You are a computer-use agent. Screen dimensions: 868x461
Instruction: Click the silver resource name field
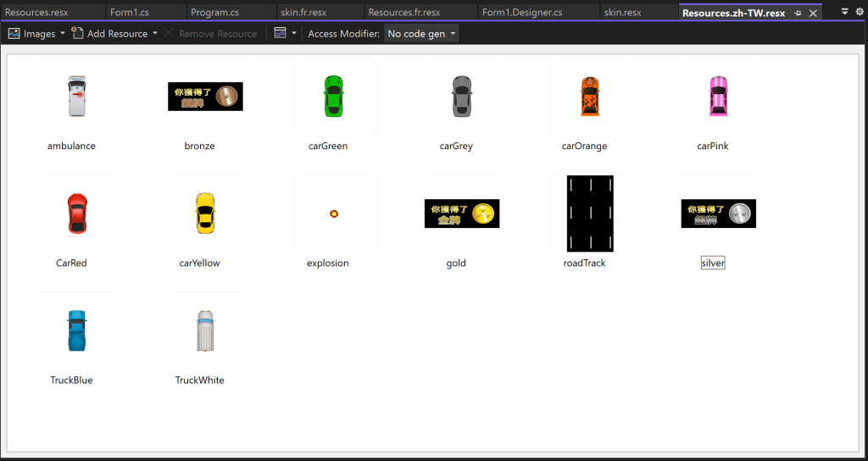713,263
